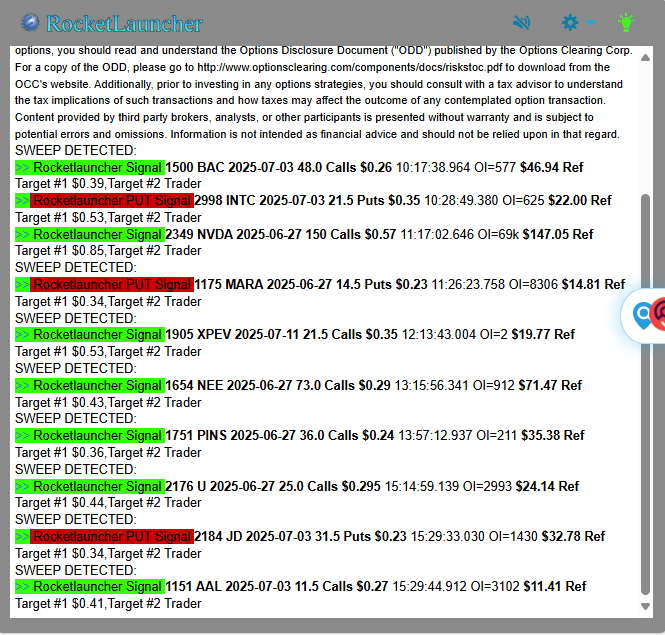The width and height of the screenshot is (665, 635).
Task: Click the optionsclearing.com riskstoc.pdf URL
Action: (x=349, y=67)
